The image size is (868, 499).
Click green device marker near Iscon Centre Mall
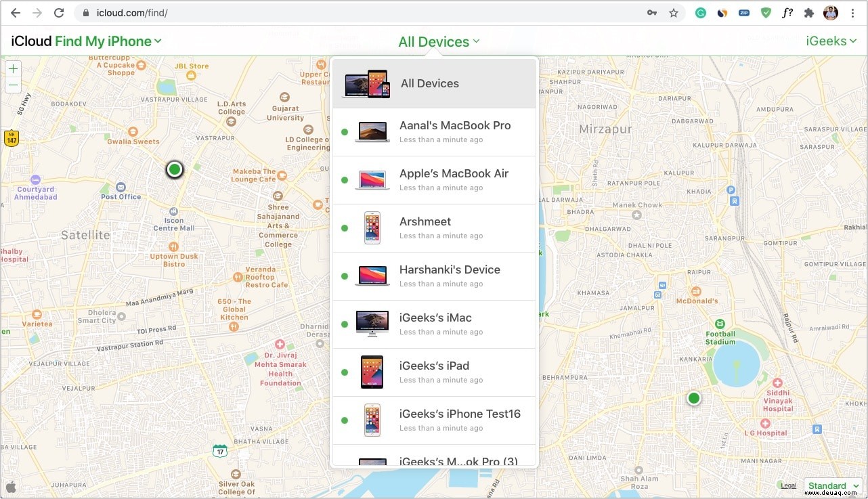175,169
